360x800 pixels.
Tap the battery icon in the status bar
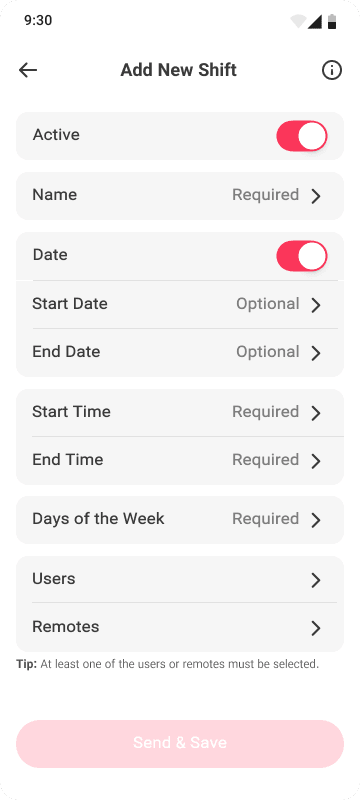[x=332, y=21]
